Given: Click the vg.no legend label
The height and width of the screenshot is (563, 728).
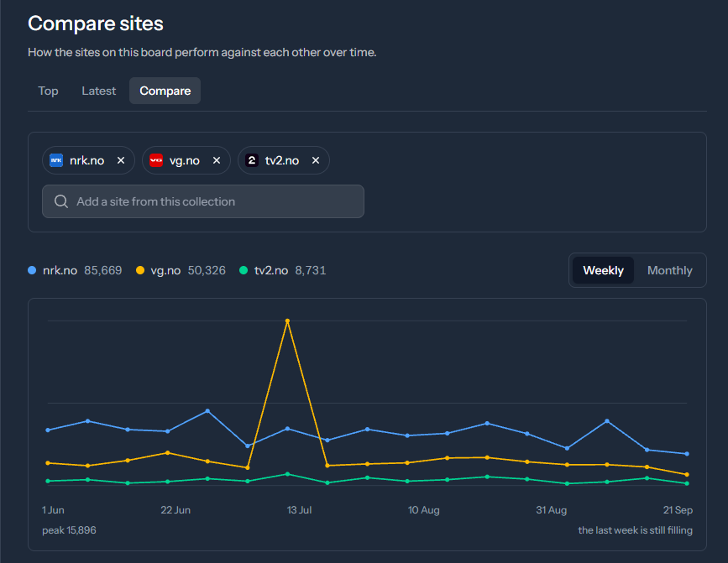Looking at the screenshot, I should pos(165,270).
